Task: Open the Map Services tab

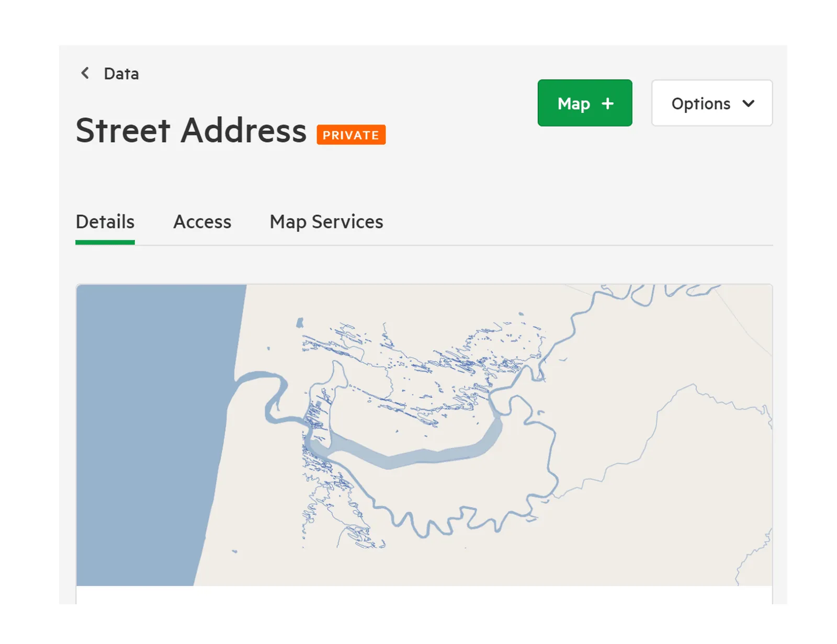Action: click(x=326, y=222)
